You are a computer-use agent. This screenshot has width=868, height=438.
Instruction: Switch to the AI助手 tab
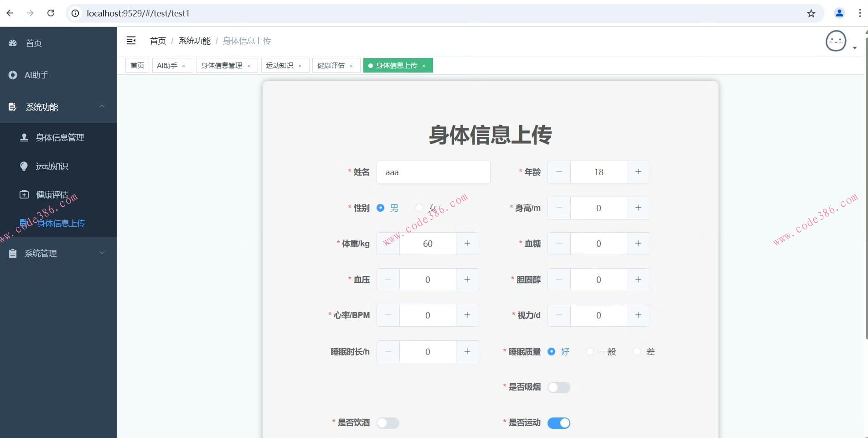click(167, 65)
